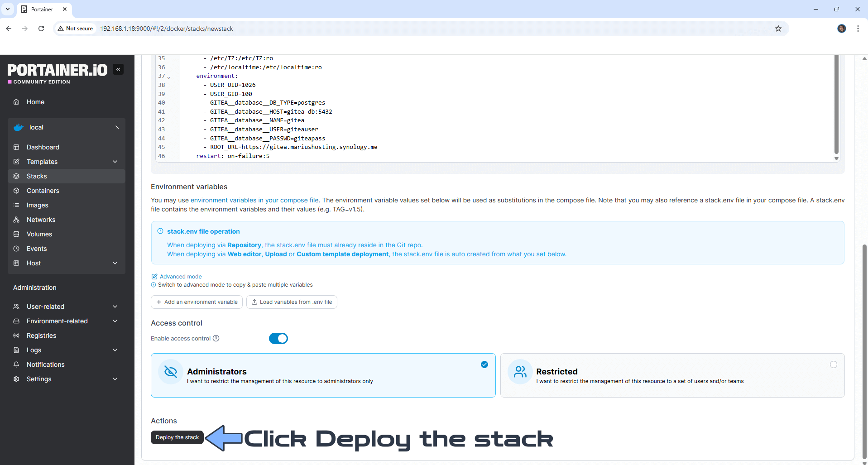
Task: Select Containers from the sidebar
Action: point(43,191)
